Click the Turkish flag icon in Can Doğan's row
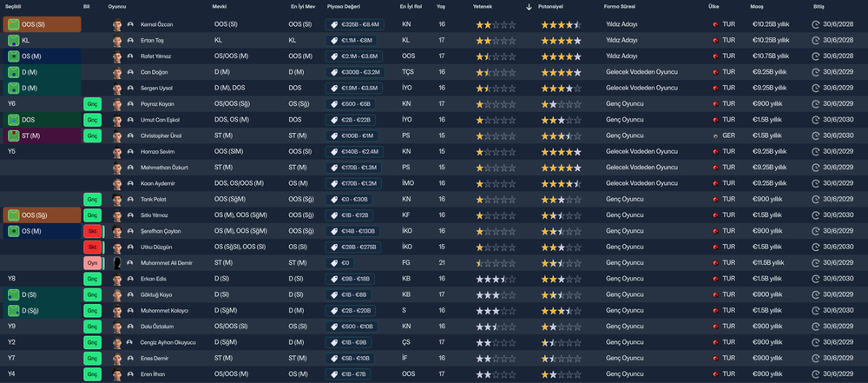The height and width of the screenshot is (383, 868). tap(715, 72)
